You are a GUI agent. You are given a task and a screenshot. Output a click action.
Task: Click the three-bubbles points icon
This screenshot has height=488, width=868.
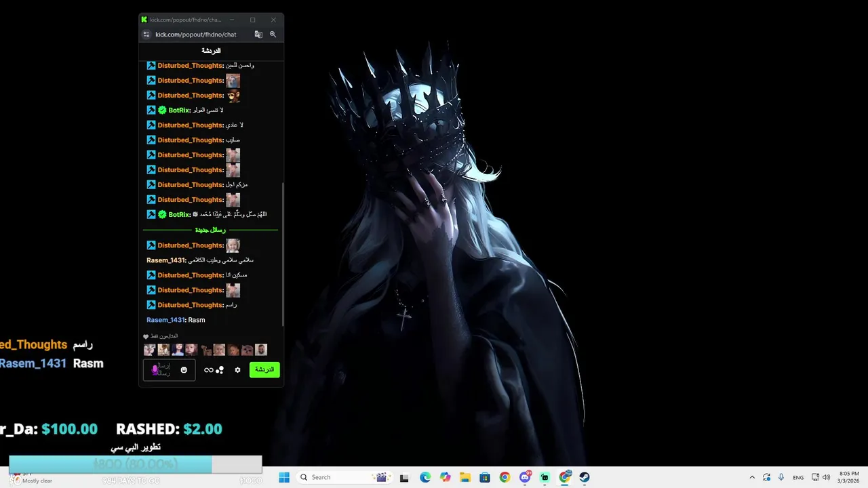pos(220,370)
